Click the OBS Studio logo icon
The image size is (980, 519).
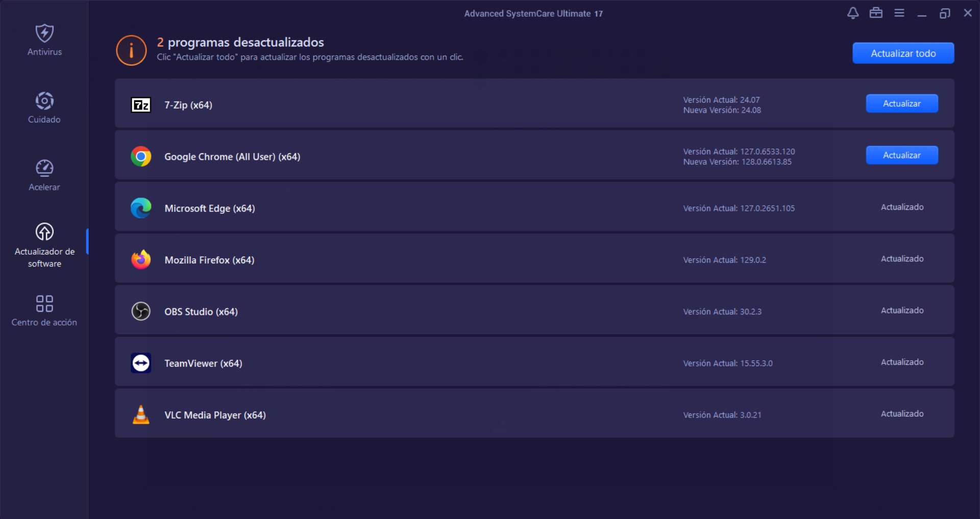pos(141,311)
